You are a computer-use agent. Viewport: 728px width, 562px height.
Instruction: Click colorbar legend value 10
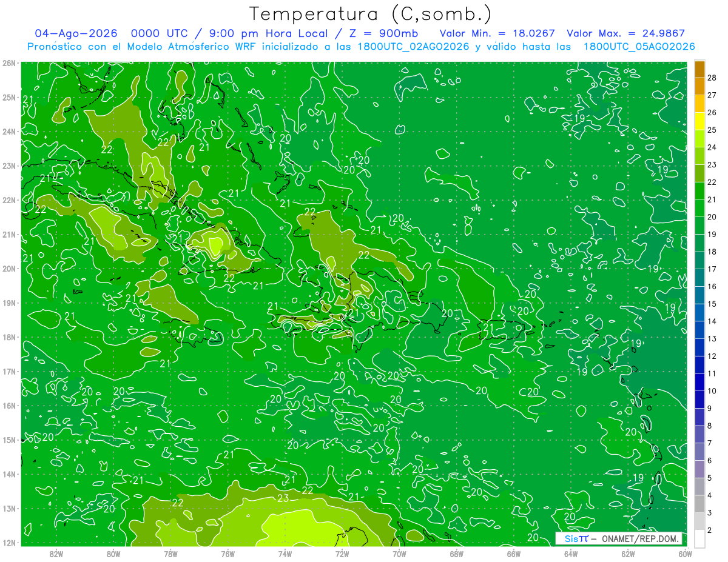[712, 391]
